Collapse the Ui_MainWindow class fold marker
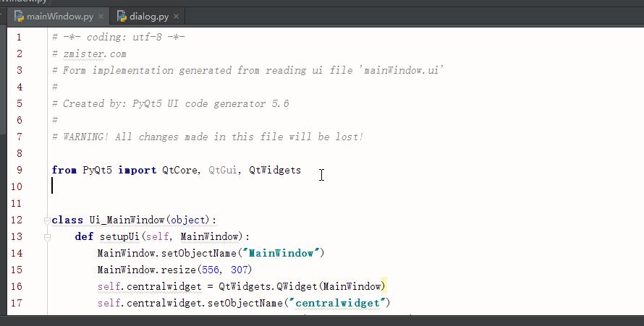 [x=47, y=220]
